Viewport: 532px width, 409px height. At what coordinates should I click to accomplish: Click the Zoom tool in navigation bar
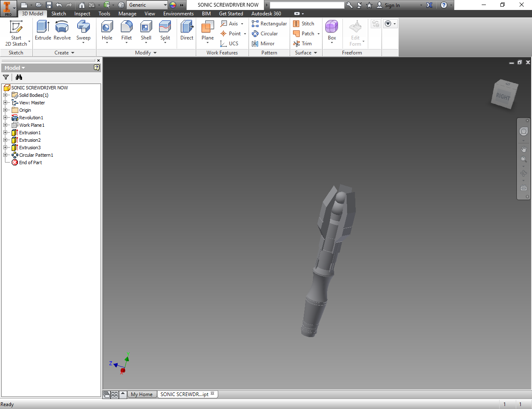524,159
